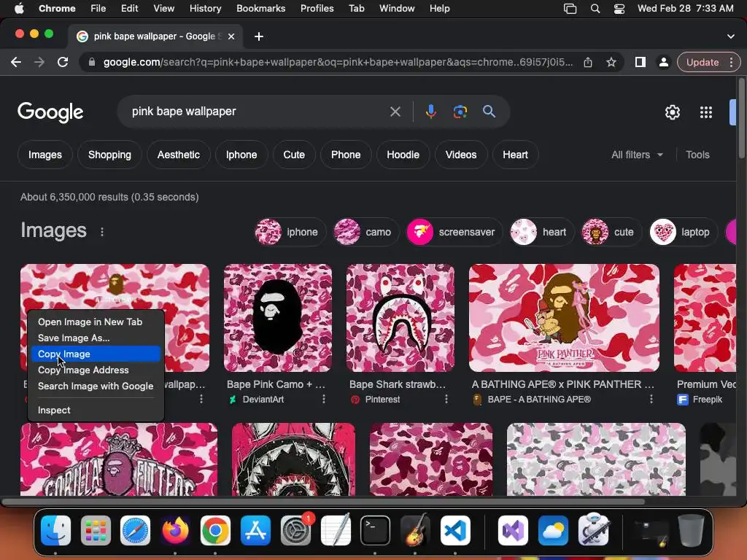Choose Copy Image in the context menu
Viewport: 747px width, 560px height.
click(96, 354)
